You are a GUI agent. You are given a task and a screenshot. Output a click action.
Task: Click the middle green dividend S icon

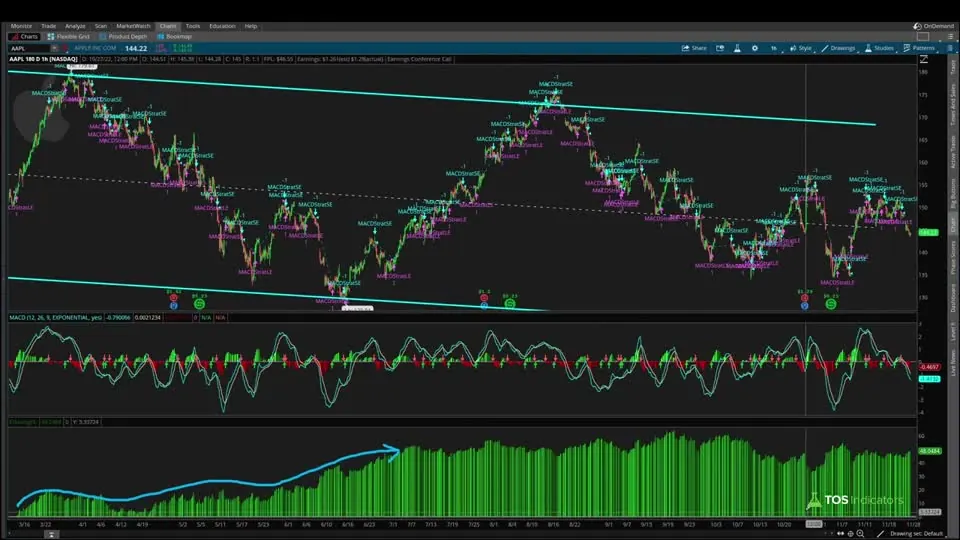pos(509,304)
